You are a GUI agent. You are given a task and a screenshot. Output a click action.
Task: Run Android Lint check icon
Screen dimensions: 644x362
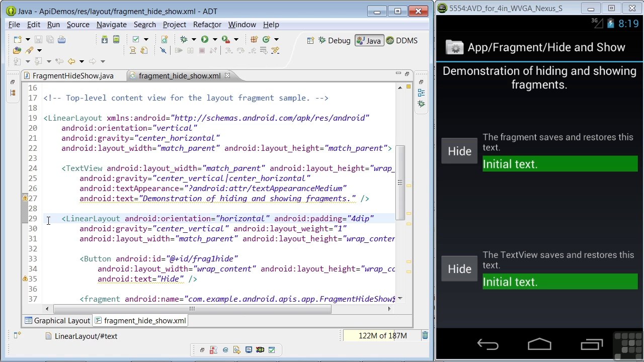click(x=136, y=39)
